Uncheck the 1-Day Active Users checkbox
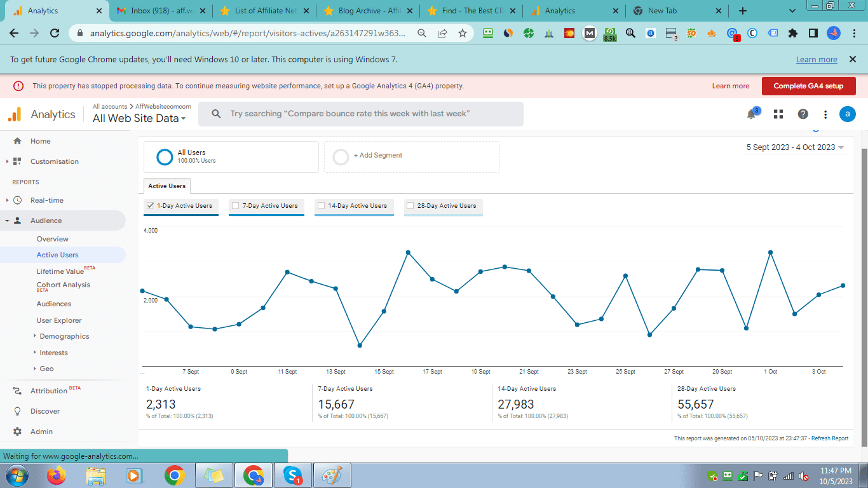868x488 pixels. pyautogui.click(x=151, y=206)
